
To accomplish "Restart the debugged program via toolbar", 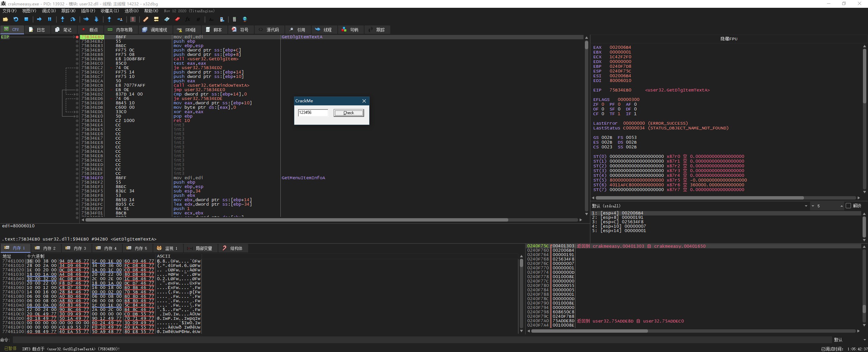I will [x=16, y=19].
